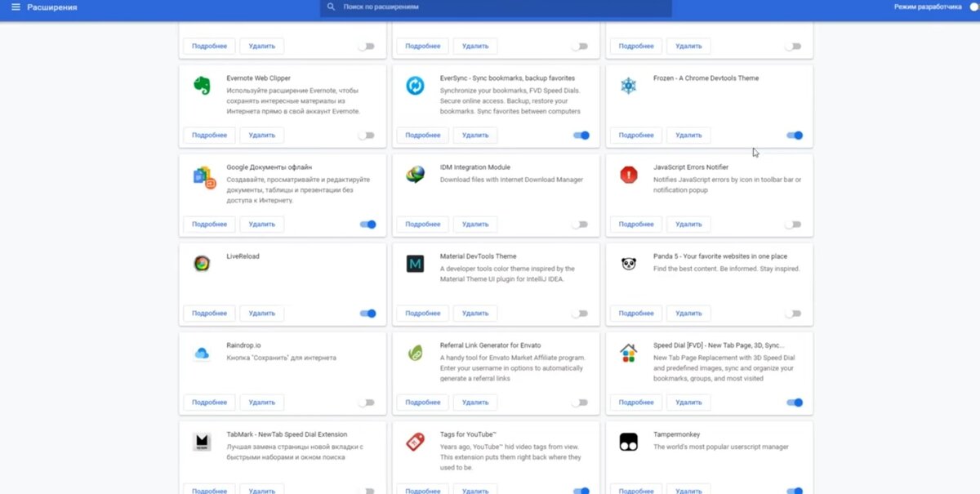Image resolution: width=980 pixels, height=494 pixels.
Task: Open Подробнее for EverSync
Action: point(422,136)
